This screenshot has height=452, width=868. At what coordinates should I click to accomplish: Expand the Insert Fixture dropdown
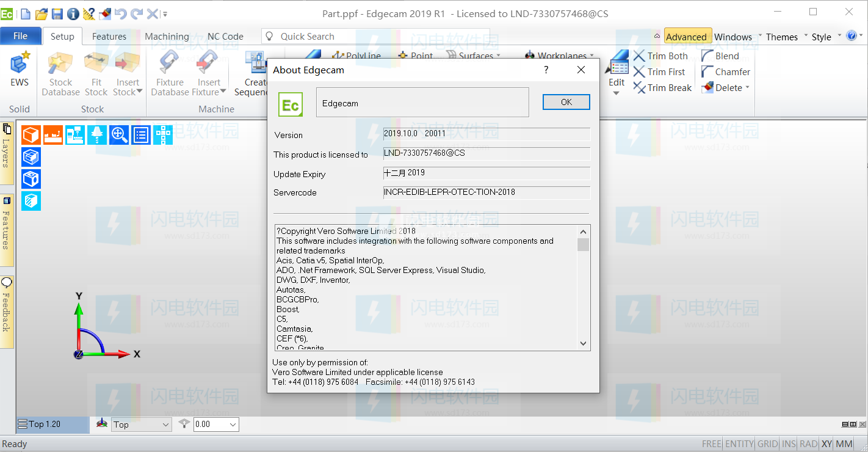coord(222,92)
